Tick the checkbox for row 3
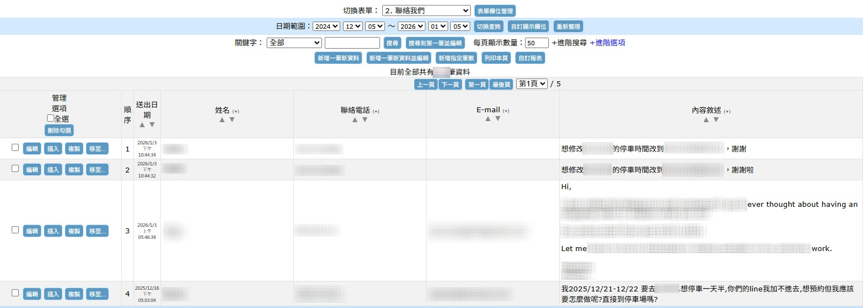The width and height of the screenshot is (868, 308). coord(15,230)
